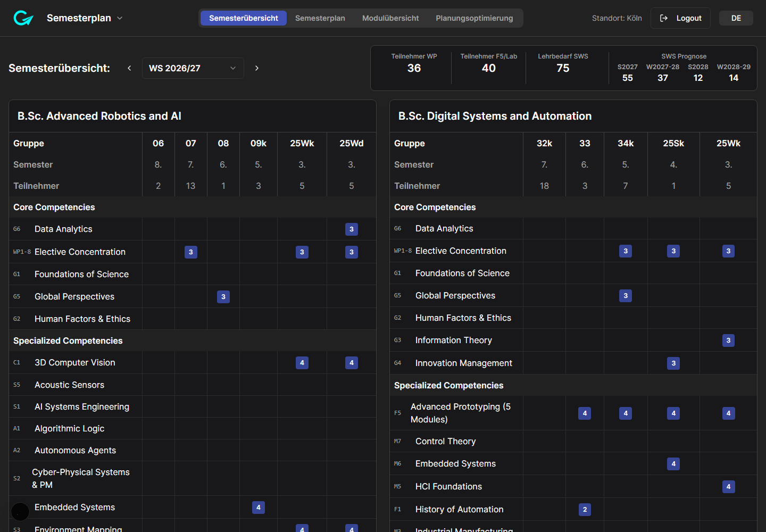Click the W2028-29 prognosis value 14
Image resolution: width=766 pixels, height=532 pixels.
[734, 78]
